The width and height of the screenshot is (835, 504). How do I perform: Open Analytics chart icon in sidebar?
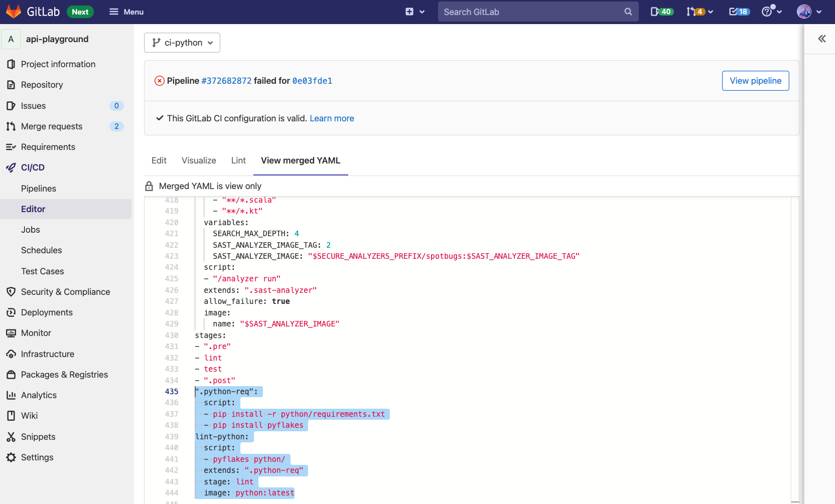pyautogui.click(x=11, y=395)
